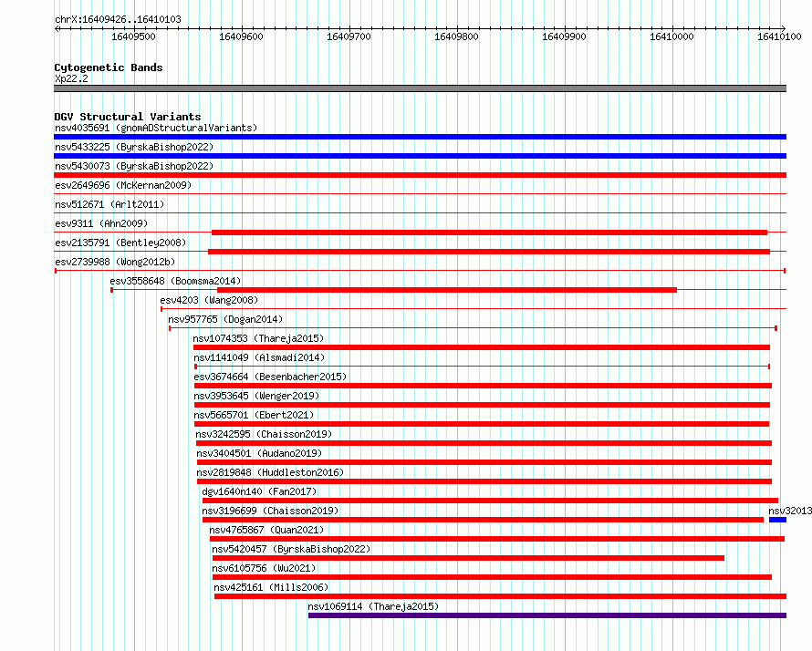The height and width of the screenshot is (651, 812).
Task: Click esv3558648 Boomsma2014 label
Action: tap(175, 281)
